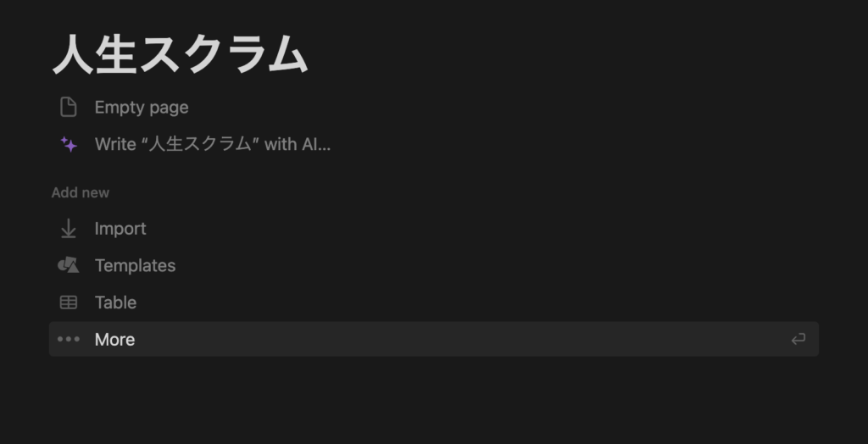Click the Add new section heading

tap(81, 192)
